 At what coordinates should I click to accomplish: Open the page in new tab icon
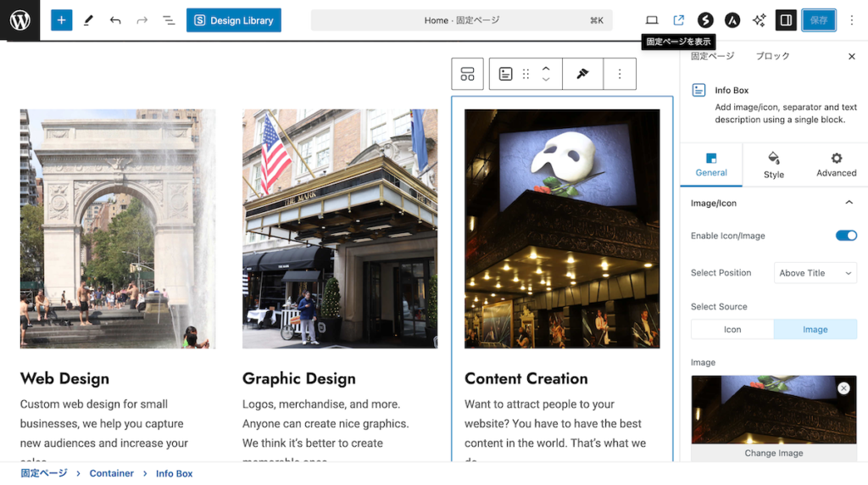679,20
